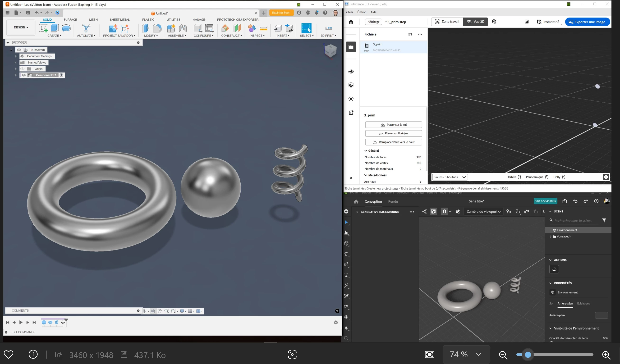Click the Fillet tool in MODIFY group
The height and width of the screenshot is (364, 620).
point(157,28)
